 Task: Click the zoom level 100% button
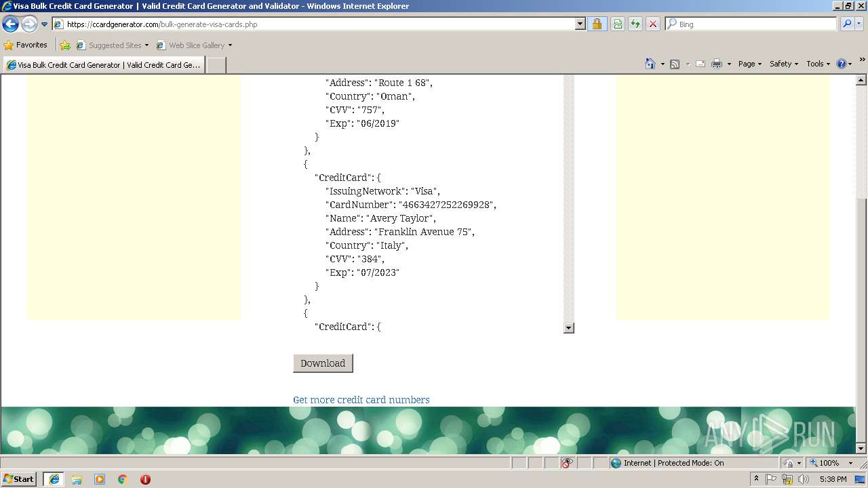point(825,463)
